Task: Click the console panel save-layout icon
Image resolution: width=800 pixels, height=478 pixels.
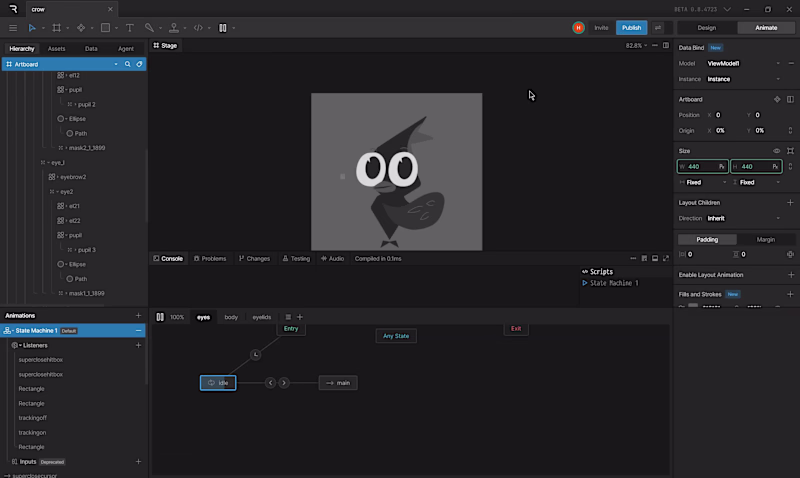Action: point(644,259)
